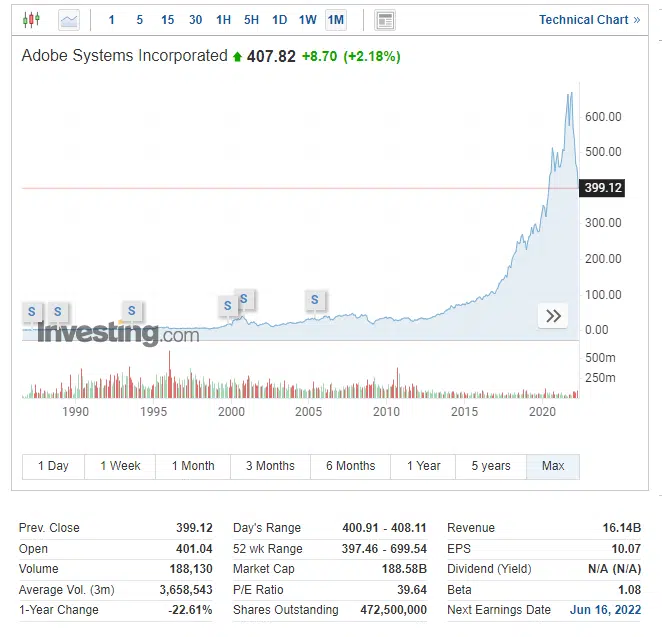The height and width of the screenshot is (637, 662).
Task: Click the Prev. Close value 399.12
Action: coord(194,528)
